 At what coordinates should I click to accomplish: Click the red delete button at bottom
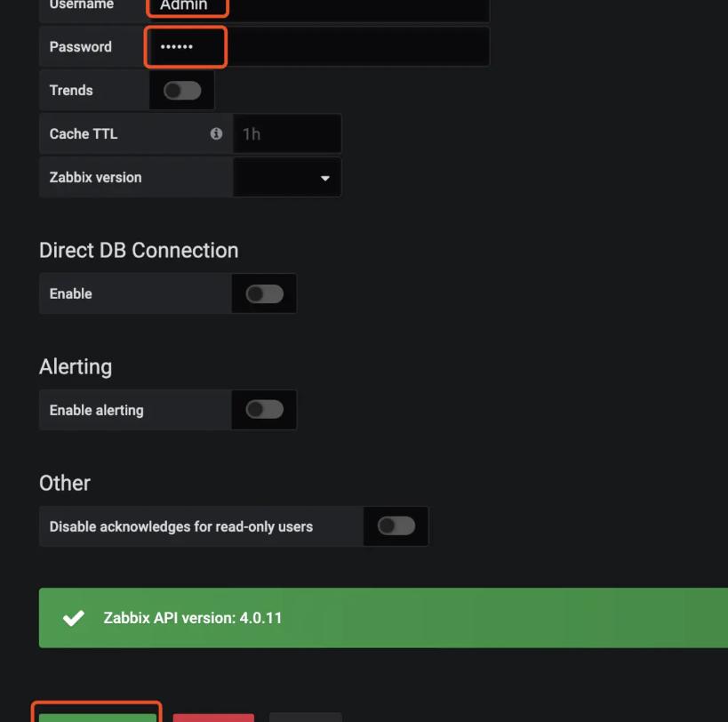coord(213,718)
